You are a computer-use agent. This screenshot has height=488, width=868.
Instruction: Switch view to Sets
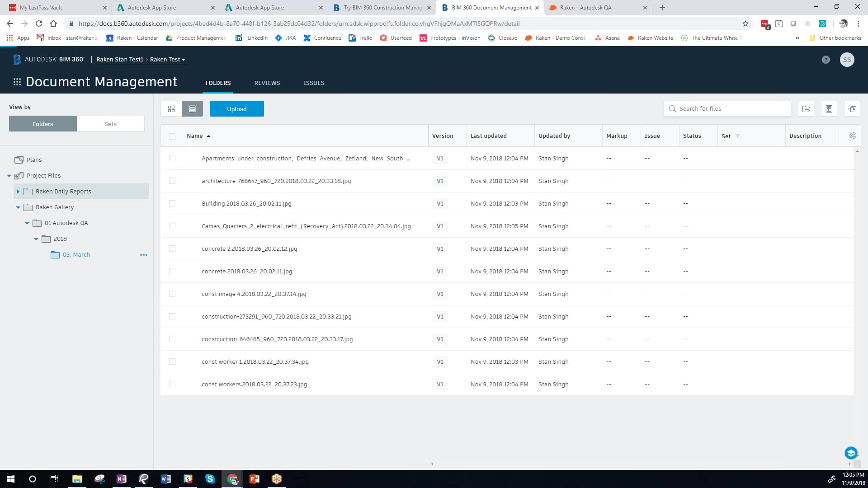pos(110,124)
